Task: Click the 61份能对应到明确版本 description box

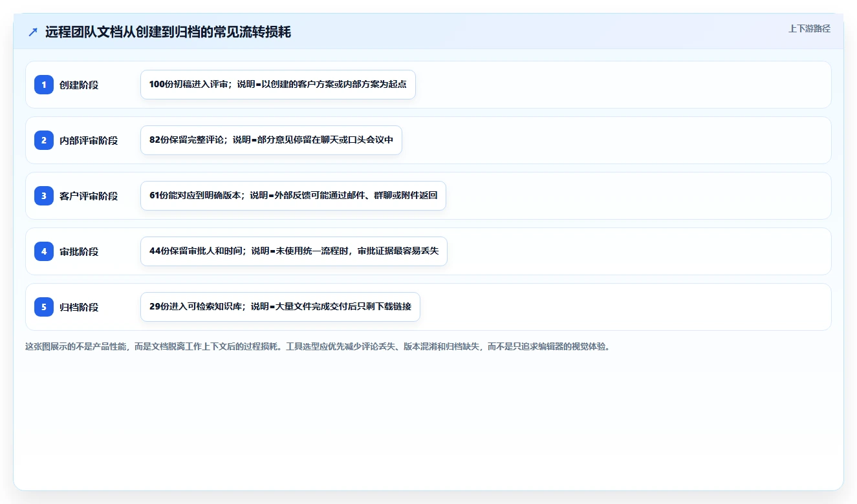Action: (293, 196)
